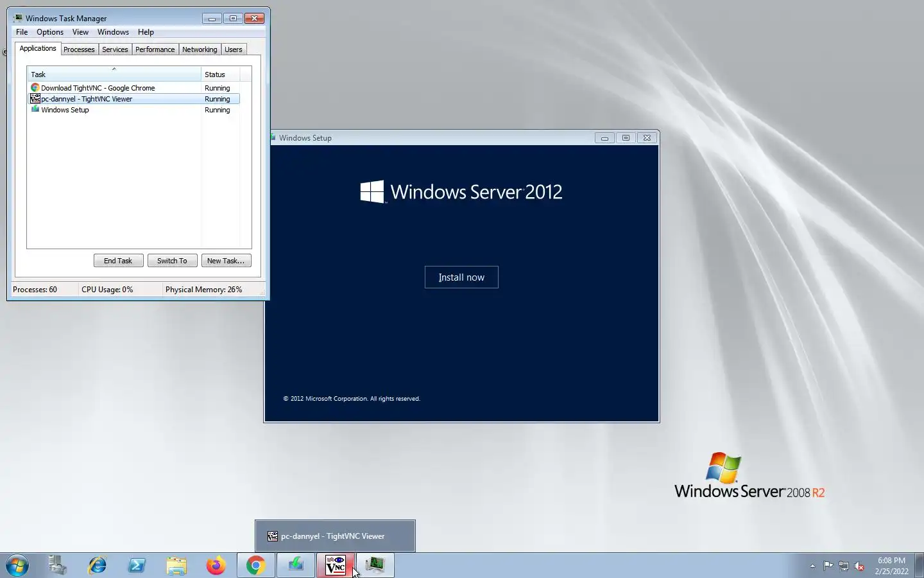Click Install now in Windows Setup
This screenshot has width=924, height=578.
pyautogui.click(x=461, y=277)
